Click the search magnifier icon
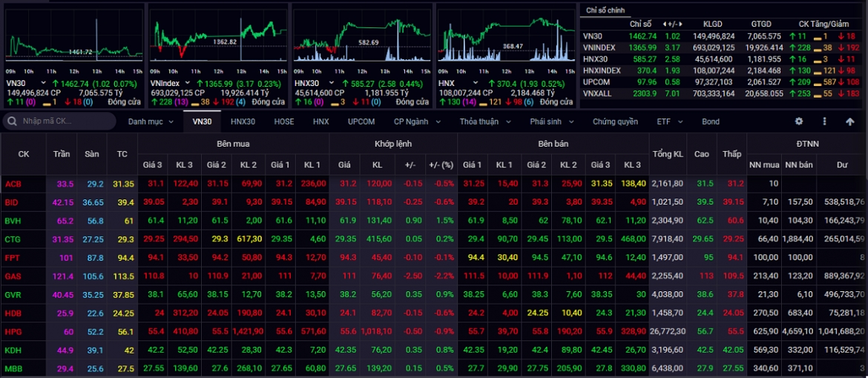Image resolution: width=868 pixels, height=378 pixels. click(13, 122)
